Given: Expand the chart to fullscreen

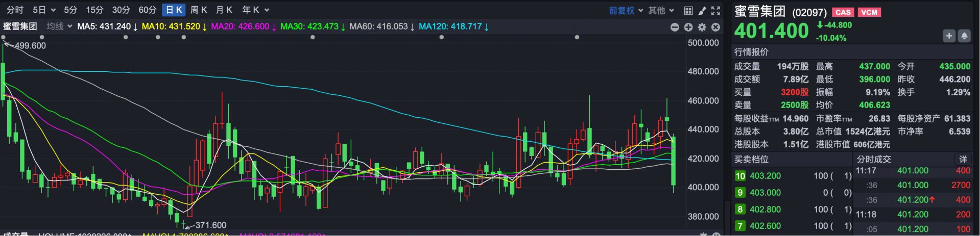Looking at the screenshot, I should [x=716, y=11].
